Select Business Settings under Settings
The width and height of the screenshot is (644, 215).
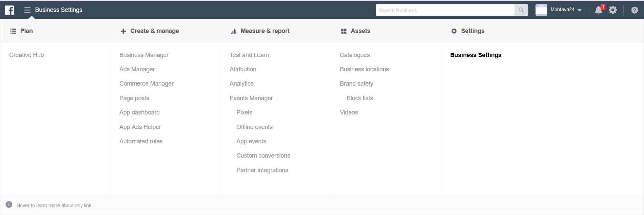[x=475, y=55]
